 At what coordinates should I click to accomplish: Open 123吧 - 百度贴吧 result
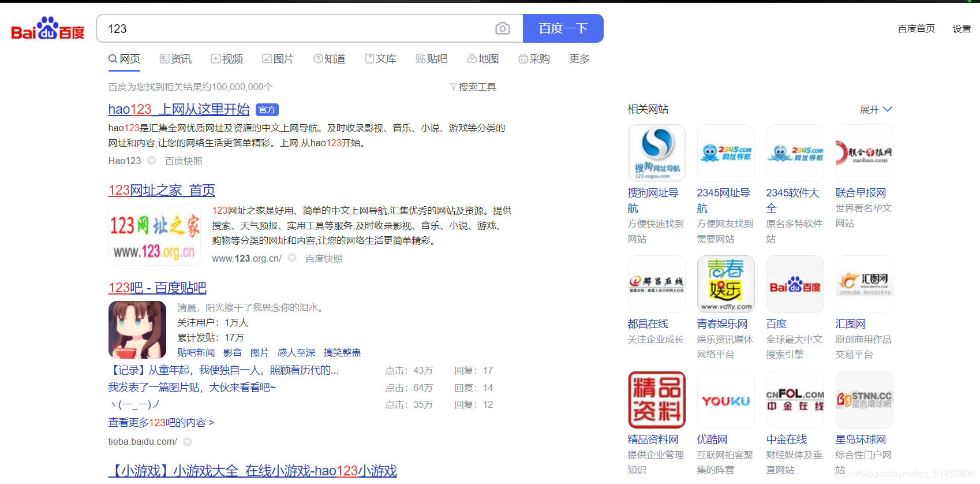157,288
